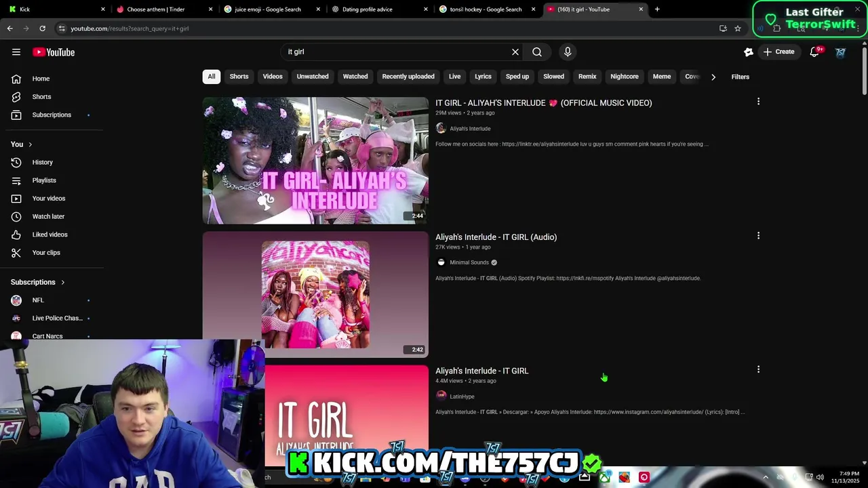The image size is (868, 488).
Task: Click the browser address bar URL
Action: pyautogui.click(x=130, y=28)
